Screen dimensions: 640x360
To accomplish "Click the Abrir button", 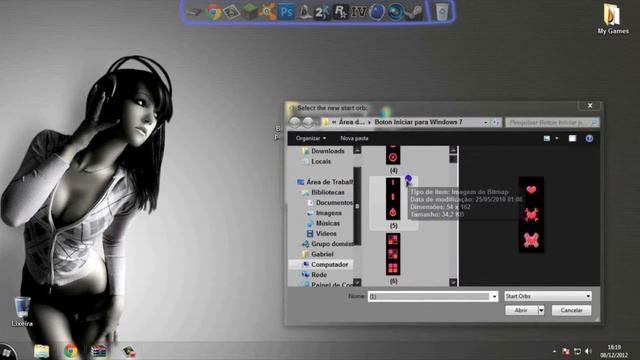I will pos(521,311).
